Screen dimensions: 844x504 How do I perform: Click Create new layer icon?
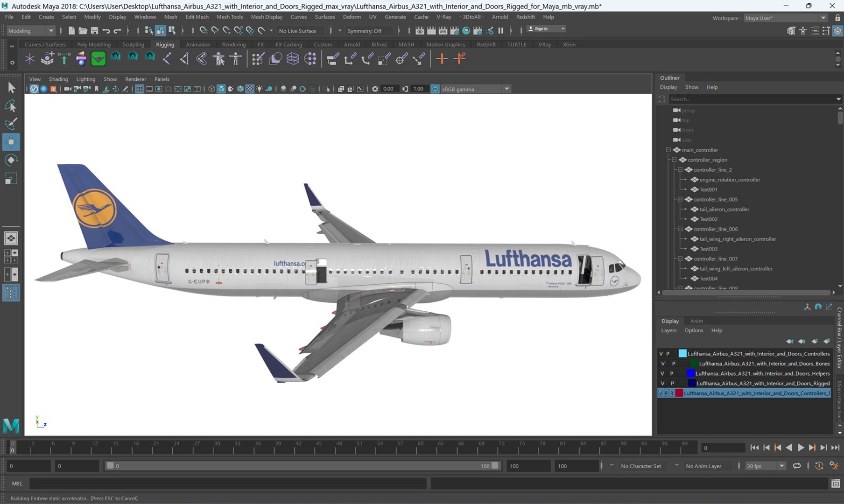[815, 341]
